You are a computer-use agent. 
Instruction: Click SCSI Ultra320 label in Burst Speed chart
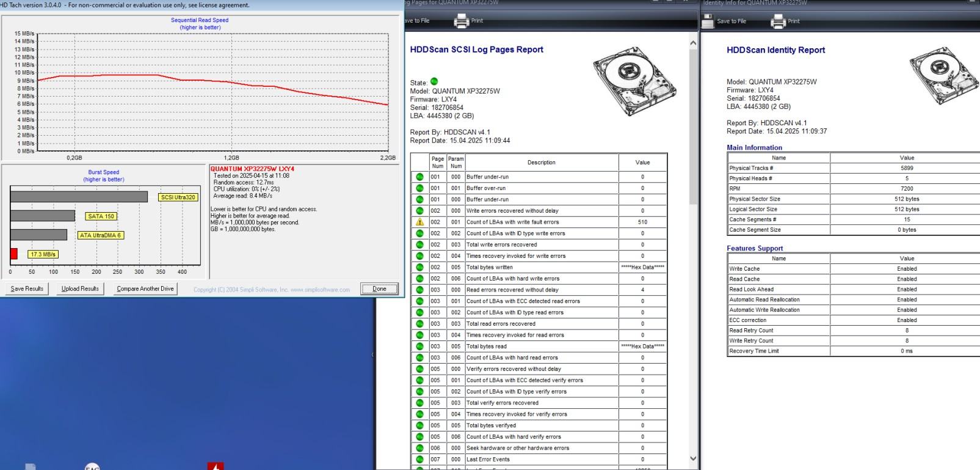coord(178,197)
